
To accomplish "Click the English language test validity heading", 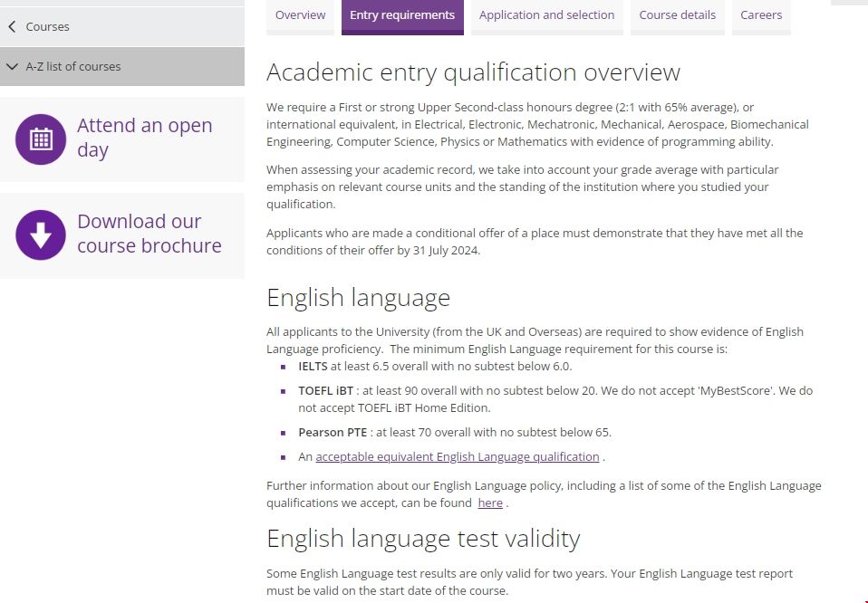I will 422,538.
